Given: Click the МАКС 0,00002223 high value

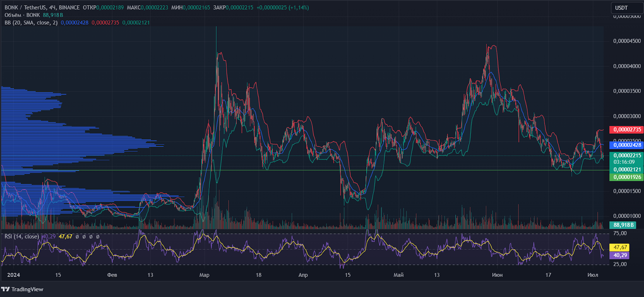Looking at the screenshot, I should (x=148, y=8).
